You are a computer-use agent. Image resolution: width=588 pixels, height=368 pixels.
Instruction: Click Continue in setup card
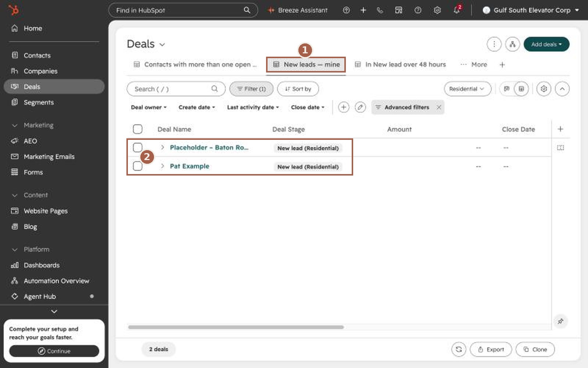tap(54, 351)
